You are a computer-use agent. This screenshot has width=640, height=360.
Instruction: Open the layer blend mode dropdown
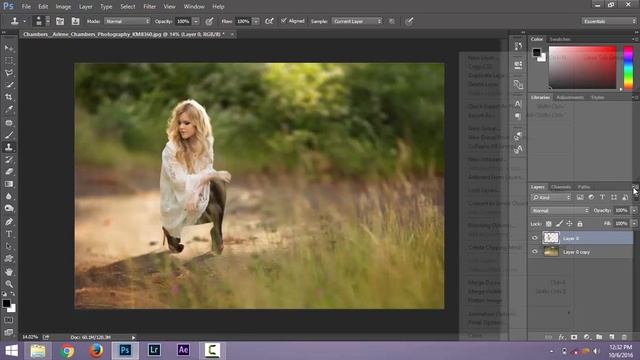560,211
